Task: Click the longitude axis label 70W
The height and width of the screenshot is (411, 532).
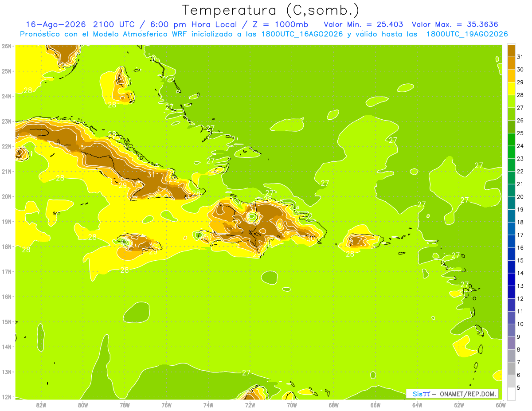Action: coord(292,405)
